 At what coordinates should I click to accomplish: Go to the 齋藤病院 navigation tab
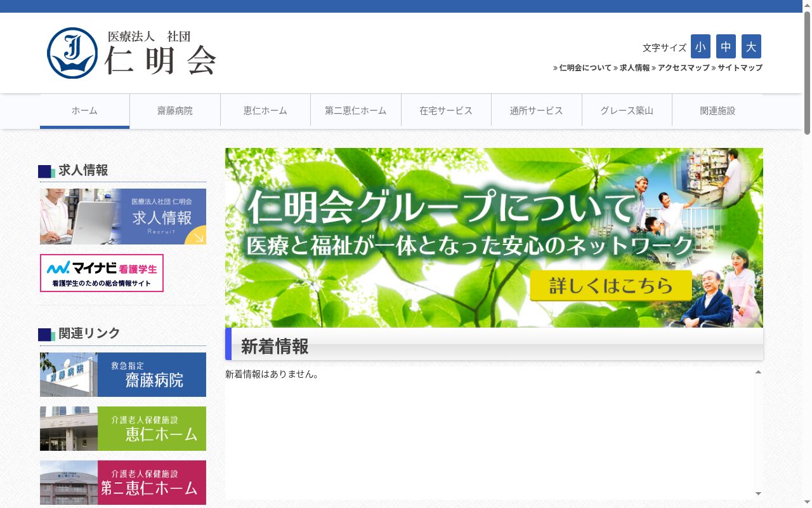(x=175, y=111)
